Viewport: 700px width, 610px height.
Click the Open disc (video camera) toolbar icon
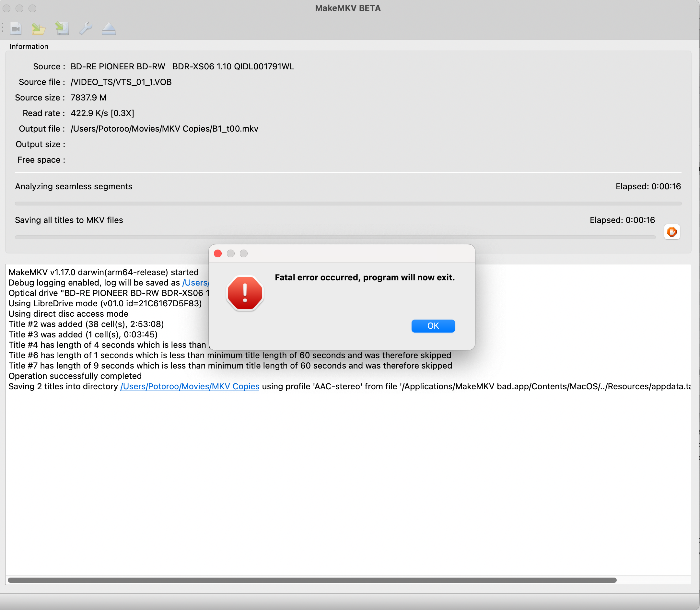[x=16, y=29]
